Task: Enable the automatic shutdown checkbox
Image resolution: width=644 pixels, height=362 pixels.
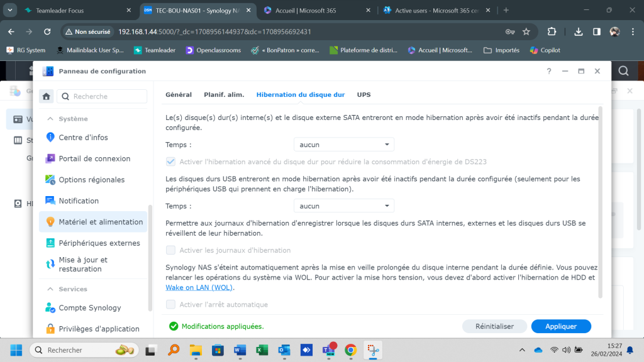Action: [x=170, y=305]
